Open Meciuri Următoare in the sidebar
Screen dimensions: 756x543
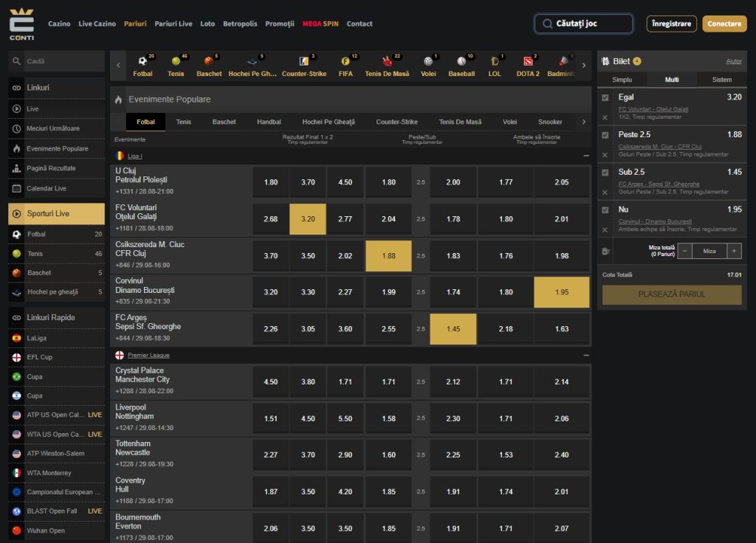[x=56, y=128]
